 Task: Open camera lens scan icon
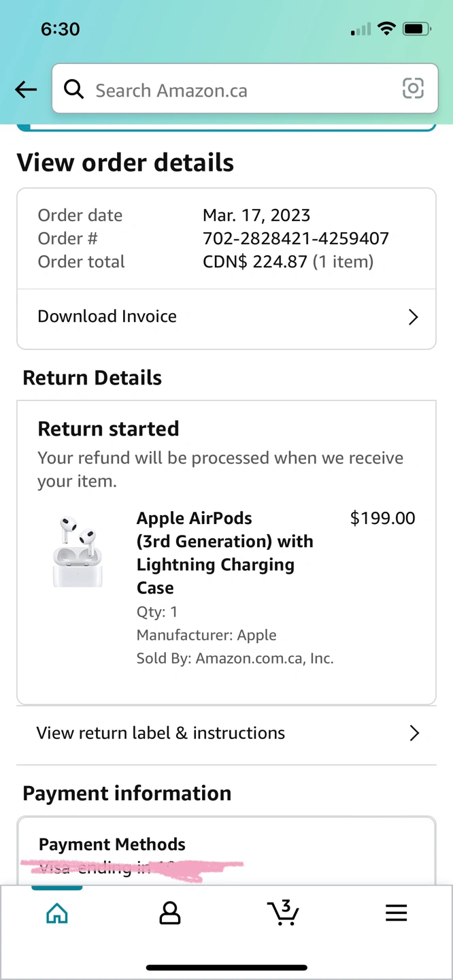[413, 88]
